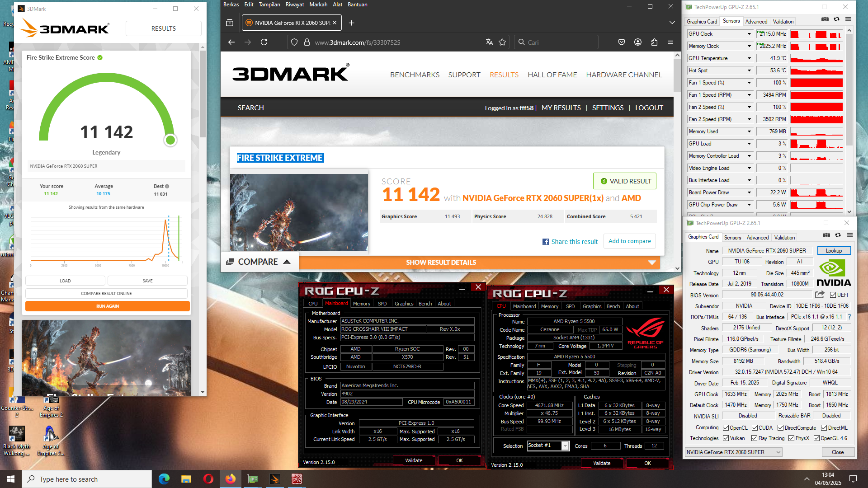Bookmark this page with the star icon
Viewport: 868px width, 488px height.
(502, 42)
